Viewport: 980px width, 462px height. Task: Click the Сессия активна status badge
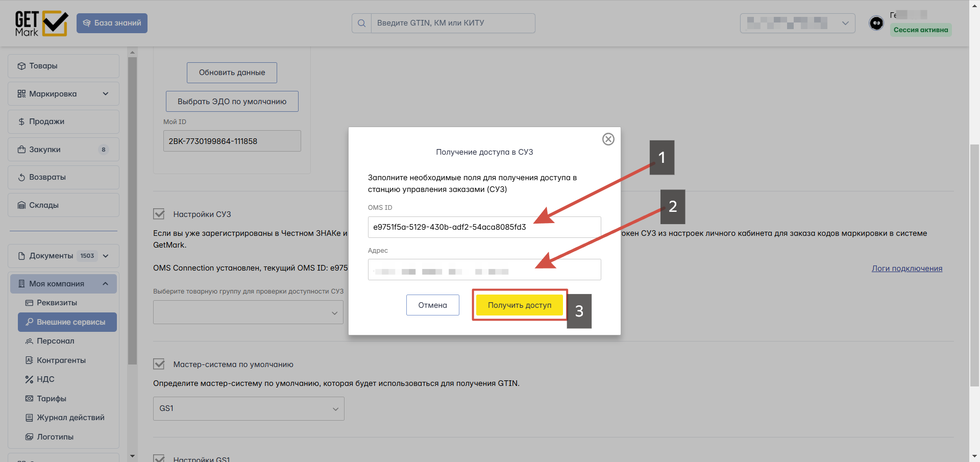tap(921, 30)
